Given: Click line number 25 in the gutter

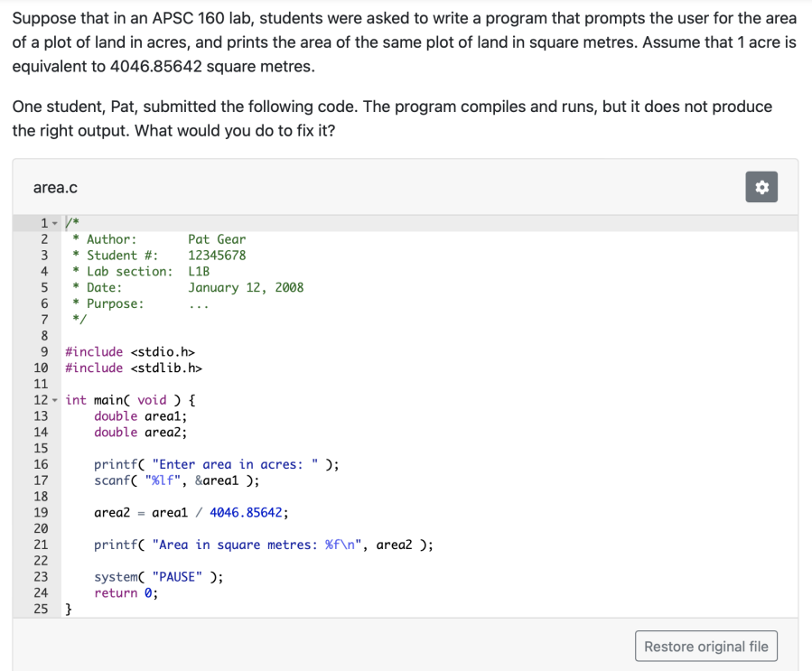Looking at the screenshot, I should (41, 609).
